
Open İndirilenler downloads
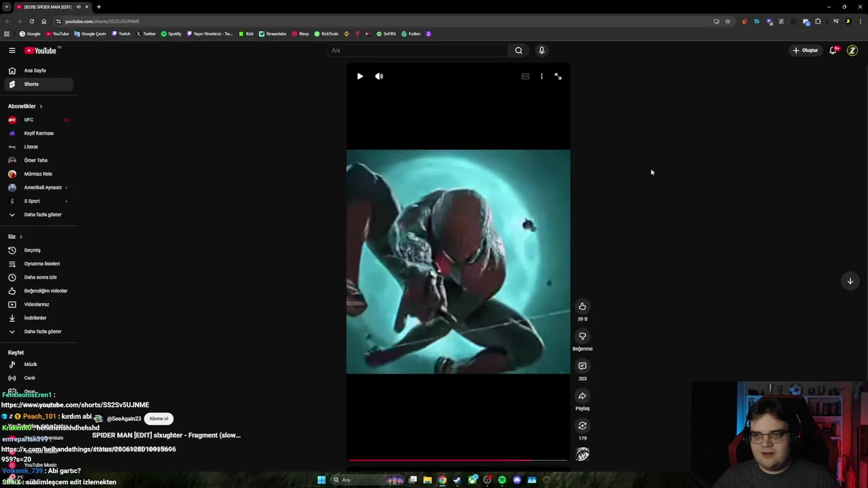(39, 318)
